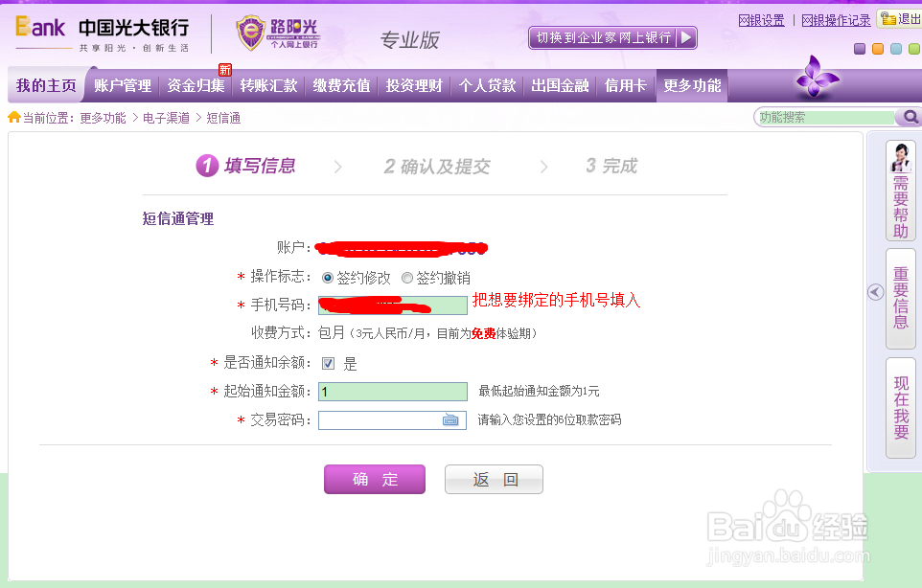The image size is (922, 588).
Task: Click the 起始通知金额 input field
Action: 392,391
